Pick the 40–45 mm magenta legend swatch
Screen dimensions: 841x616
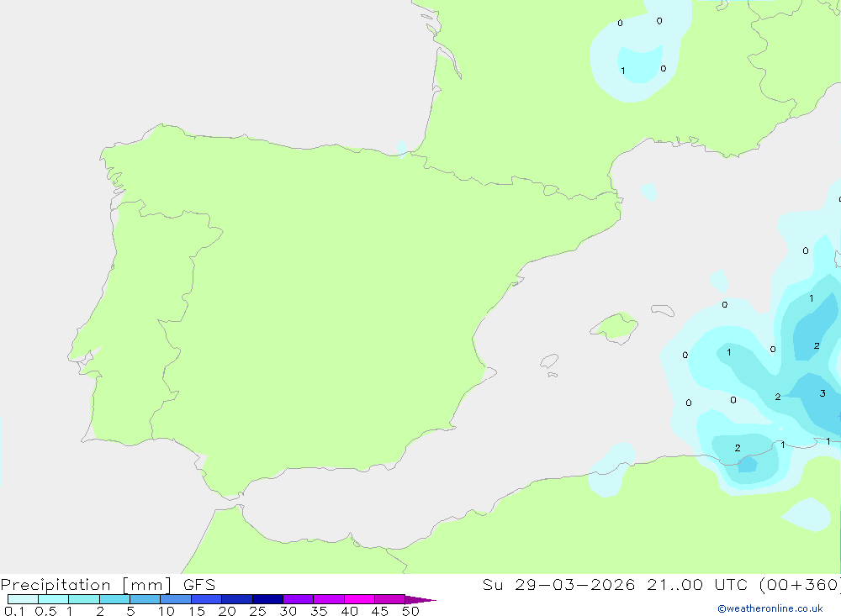tap(359, 599)
